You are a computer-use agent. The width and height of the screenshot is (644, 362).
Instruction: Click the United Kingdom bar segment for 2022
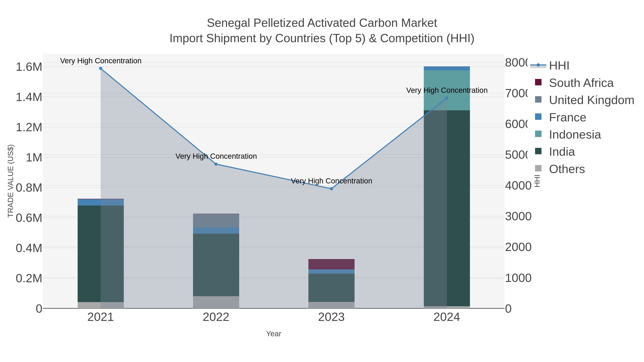(216, 221)
